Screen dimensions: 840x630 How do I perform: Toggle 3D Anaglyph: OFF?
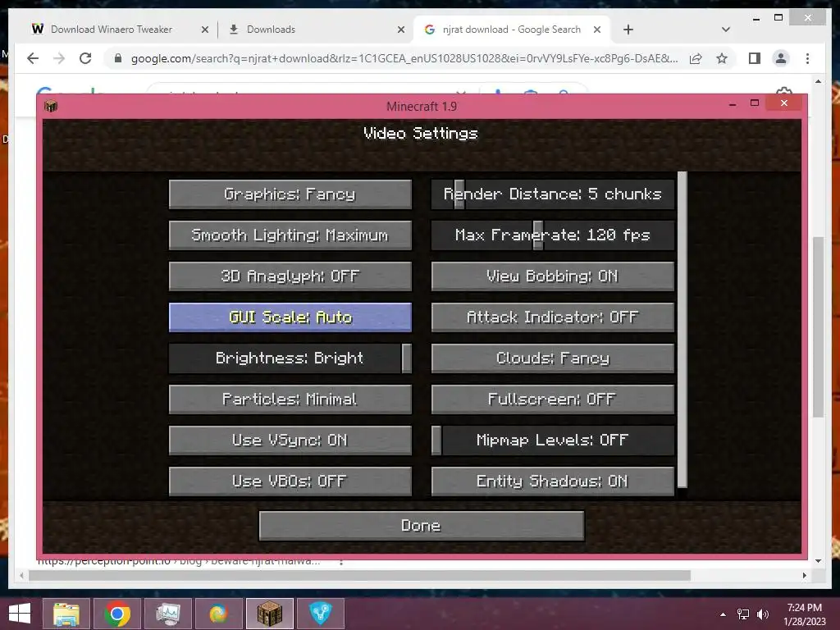click(290, 276)
